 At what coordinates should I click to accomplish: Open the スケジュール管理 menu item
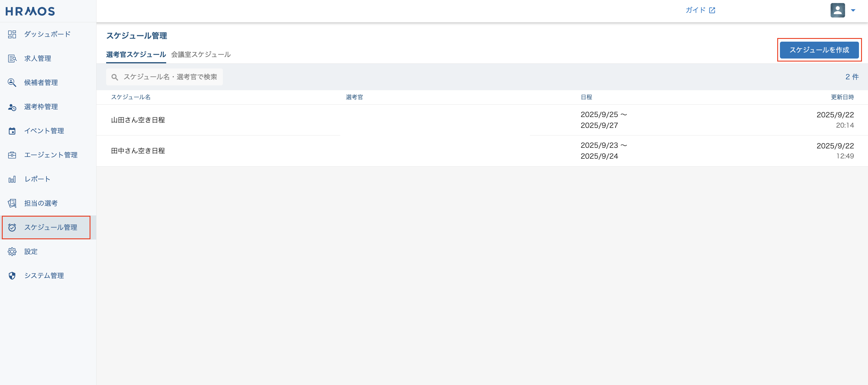tap(51, 227)
